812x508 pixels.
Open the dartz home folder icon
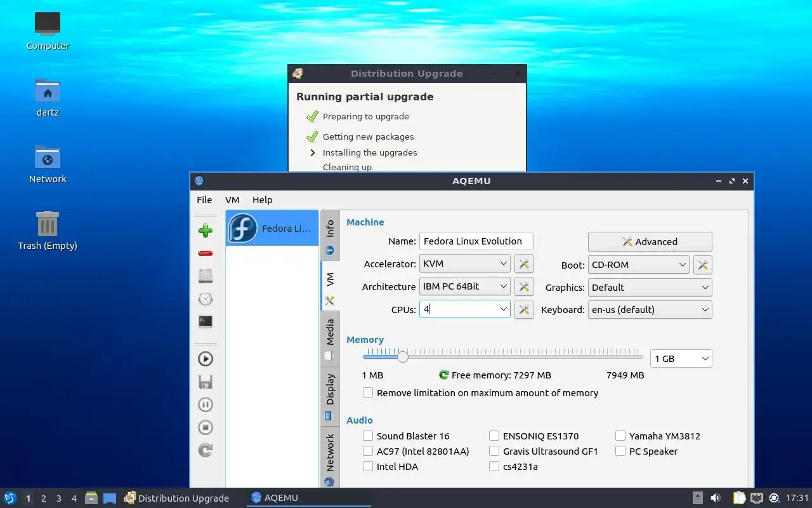pyautogui.click(x=48, y=97)
